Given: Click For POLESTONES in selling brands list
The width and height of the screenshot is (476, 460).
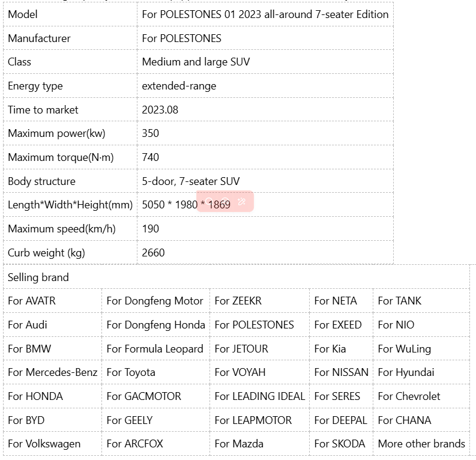Looking at the screenshot, I should (x=254, y=325).
